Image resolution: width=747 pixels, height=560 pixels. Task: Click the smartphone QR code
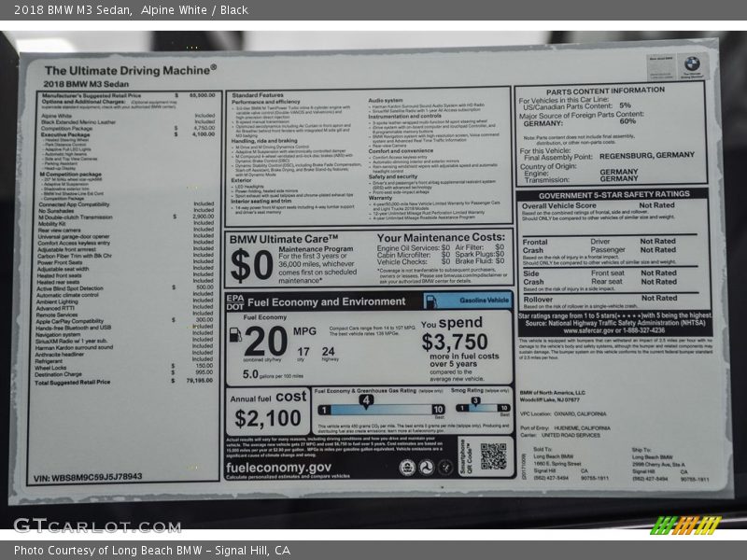493,456
